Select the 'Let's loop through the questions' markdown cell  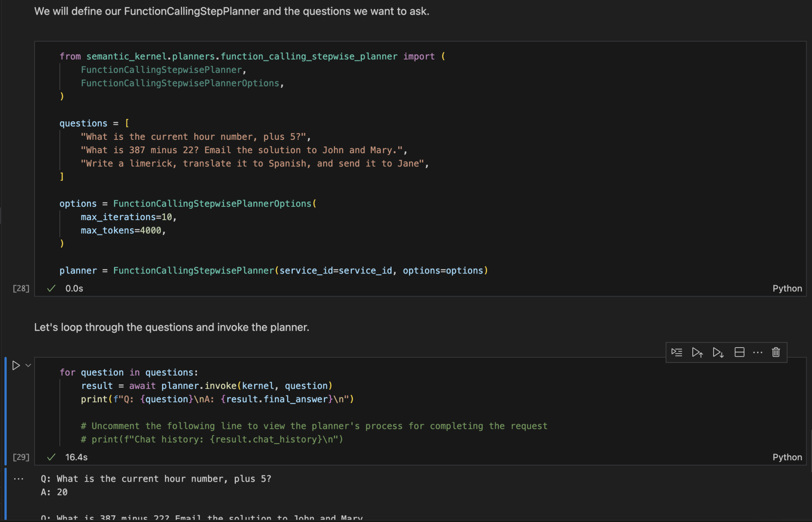point(172,328)
